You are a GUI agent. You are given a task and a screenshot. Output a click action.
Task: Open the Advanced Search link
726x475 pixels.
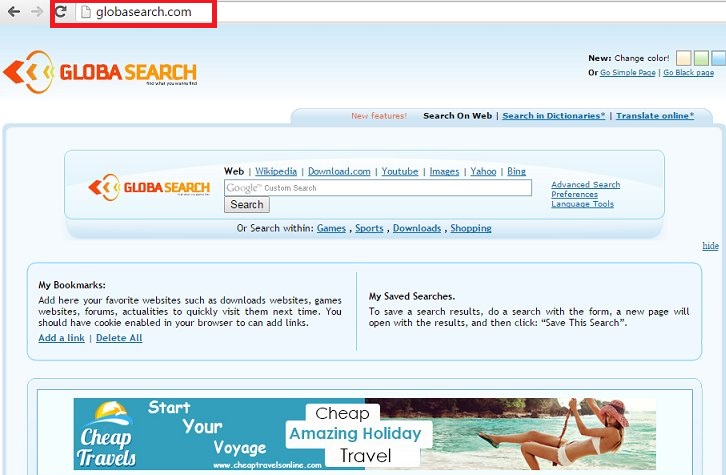(x=585, y=185)
